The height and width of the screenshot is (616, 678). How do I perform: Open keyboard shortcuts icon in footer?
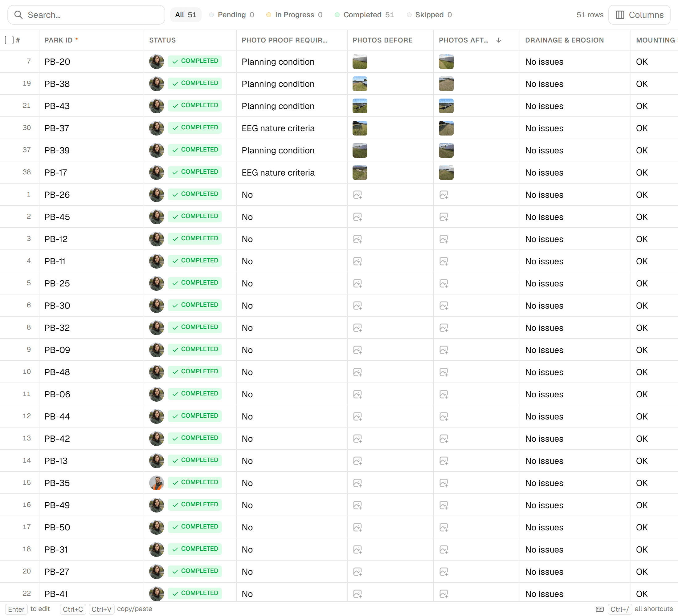coord(600,609)
